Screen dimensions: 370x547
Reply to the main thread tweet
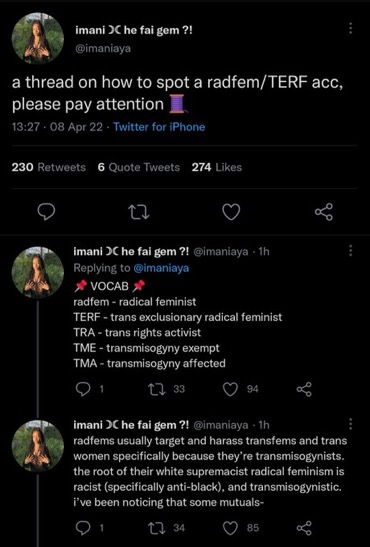pyautogui.click(x=46, y=212)
